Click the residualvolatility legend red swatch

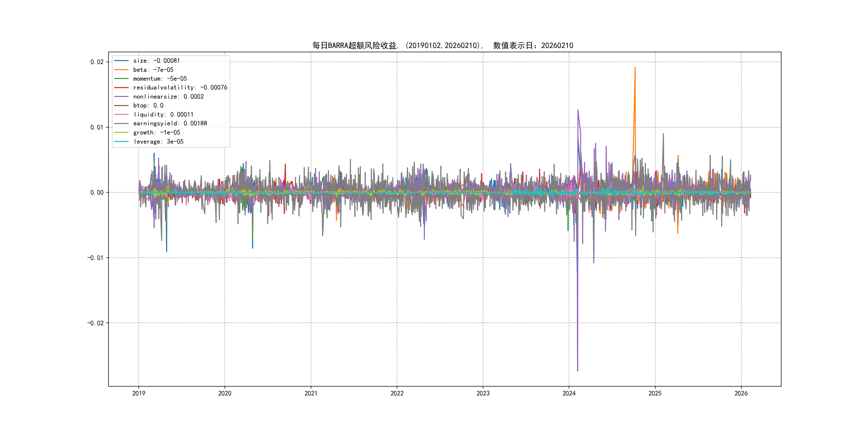(121, 88)
